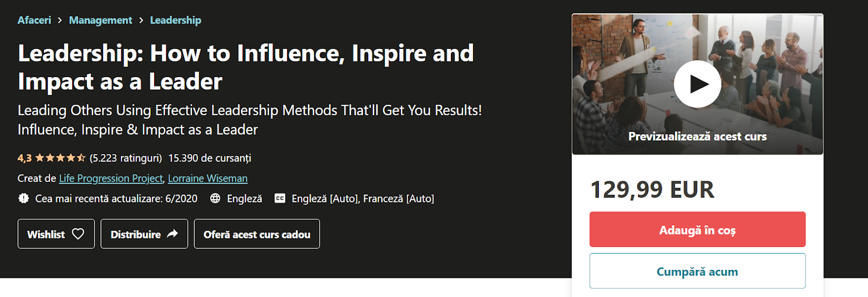This screenshot has width=868, height=297.
Task: Click the closed captions icon
Action: click(x=280, y=199)
